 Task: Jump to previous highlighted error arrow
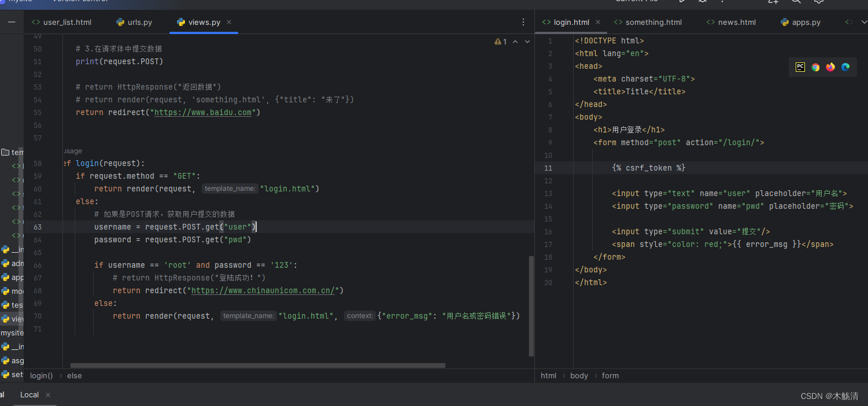click(x=515, y=42)
